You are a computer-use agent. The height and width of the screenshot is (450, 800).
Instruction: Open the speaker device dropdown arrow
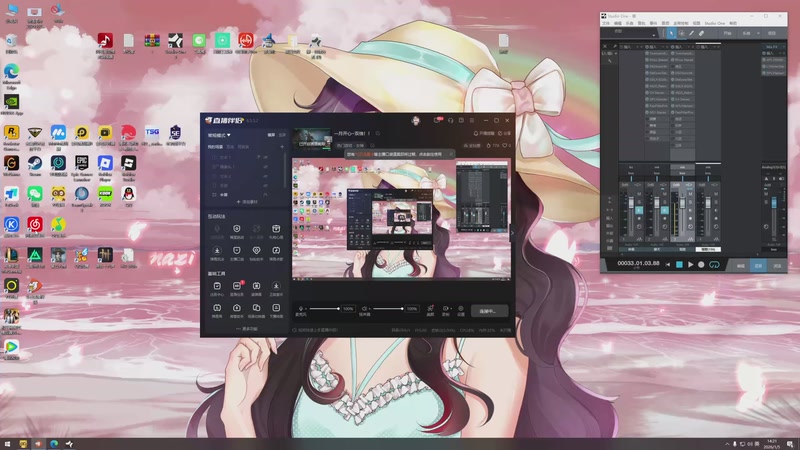pyautogui.click(x=369, y=309)
